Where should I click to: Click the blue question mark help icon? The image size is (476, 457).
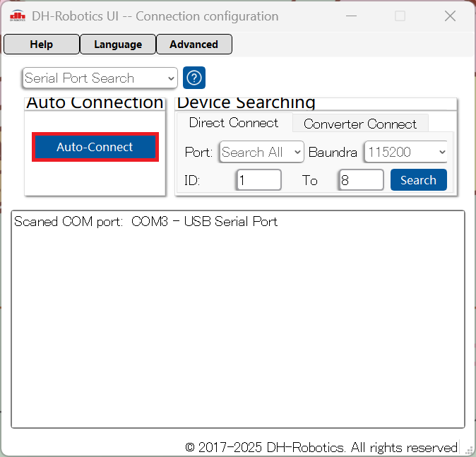194,78
